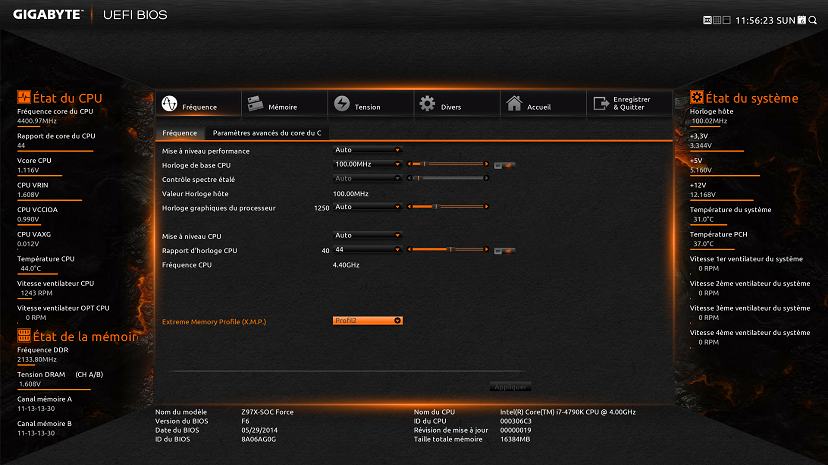Select the grid screen layout icon
This screenshot has width=828, height=465.
(x=717, y=20)
